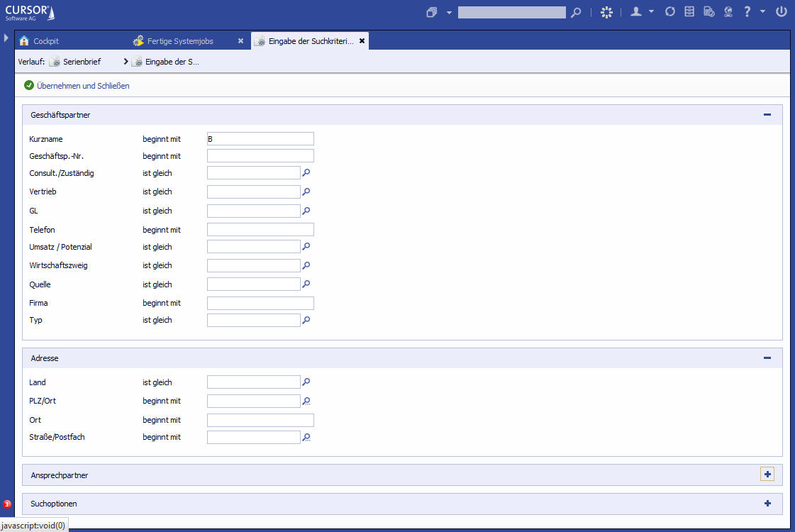This screenshot has width=795, height=532.
Task: Click Serienbrief in the Verlauf breadcrumb
Action: coord(81,62)
